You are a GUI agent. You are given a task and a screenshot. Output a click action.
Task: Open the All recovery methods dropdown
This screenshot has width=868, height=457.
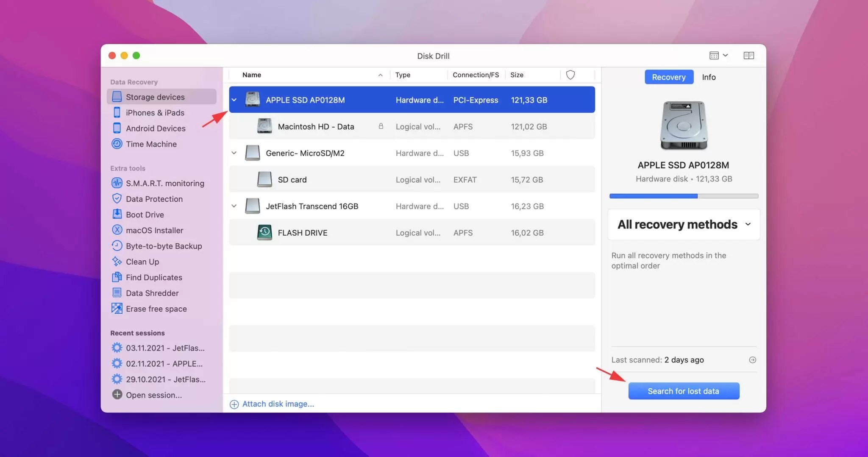coord(683,224)
